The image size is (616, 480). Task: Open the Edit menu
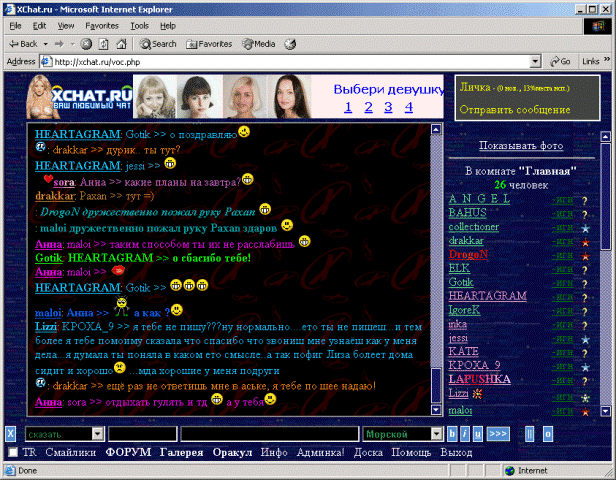(x=39, y=26)
